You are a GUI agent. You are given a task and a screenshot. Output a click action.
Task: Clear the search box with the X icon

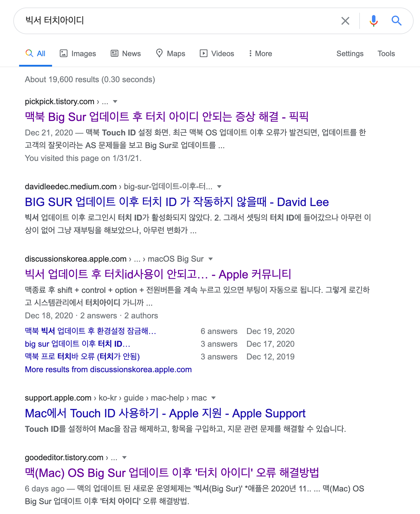pos(345,21)
